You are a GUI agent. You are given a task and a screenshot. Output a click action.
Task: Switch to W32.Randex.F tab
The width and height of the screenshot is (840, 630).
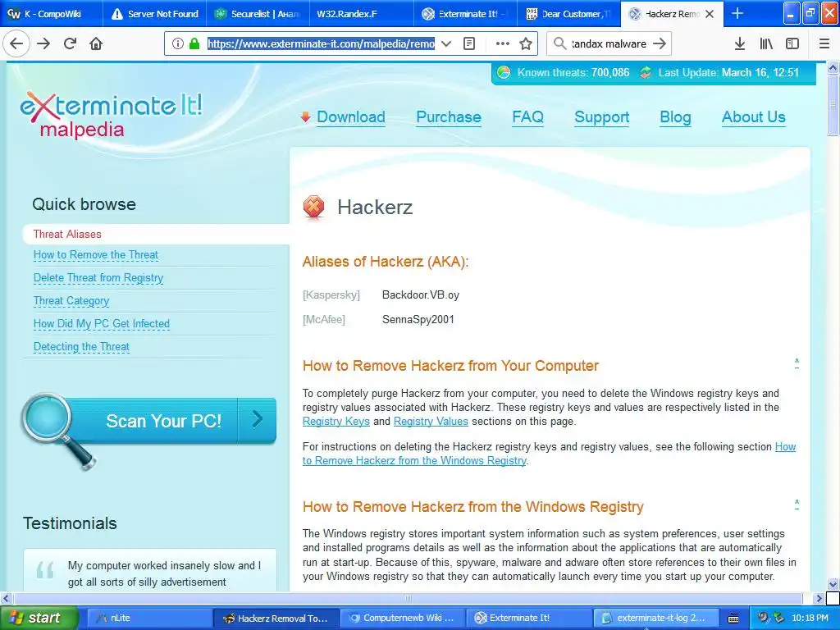click(x=362, y=14)
